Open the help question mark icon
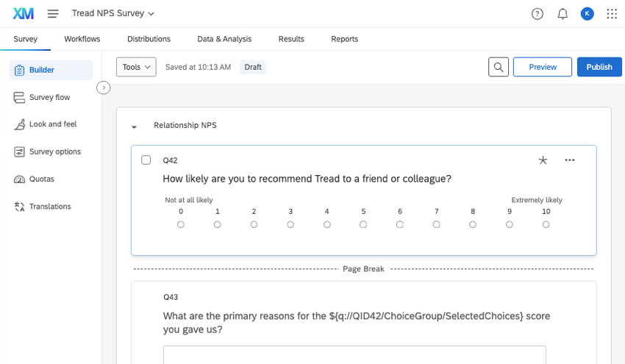 (x=537, y=14)
